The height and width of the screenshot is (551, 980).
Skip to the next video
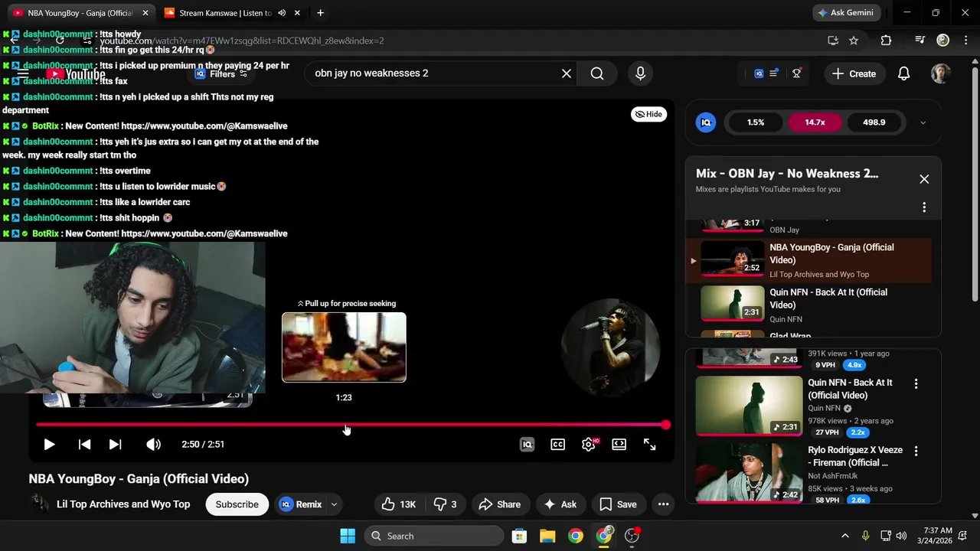point(115,444)
